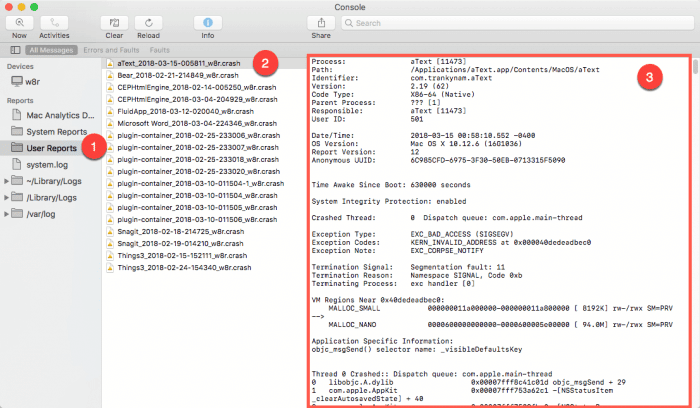Click crash icon beside aText report
The image size is (700, 408).
click(110, 63)
